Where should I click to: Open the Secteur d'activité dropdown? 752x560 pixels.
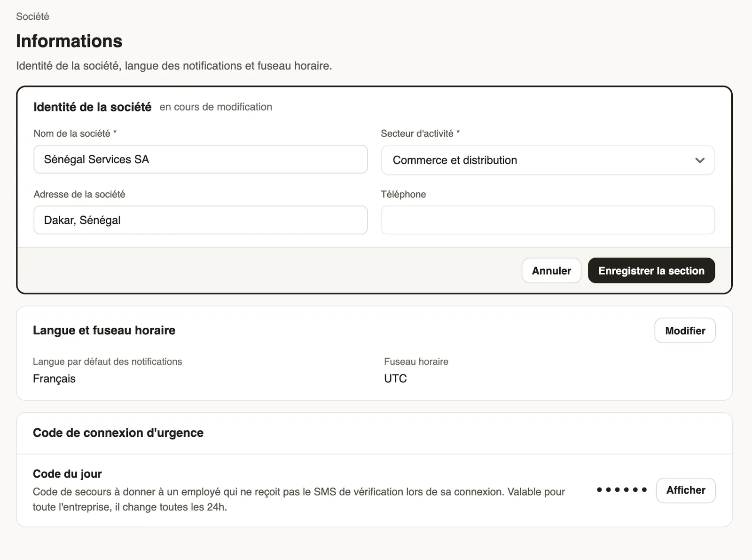tap(548, 160)
